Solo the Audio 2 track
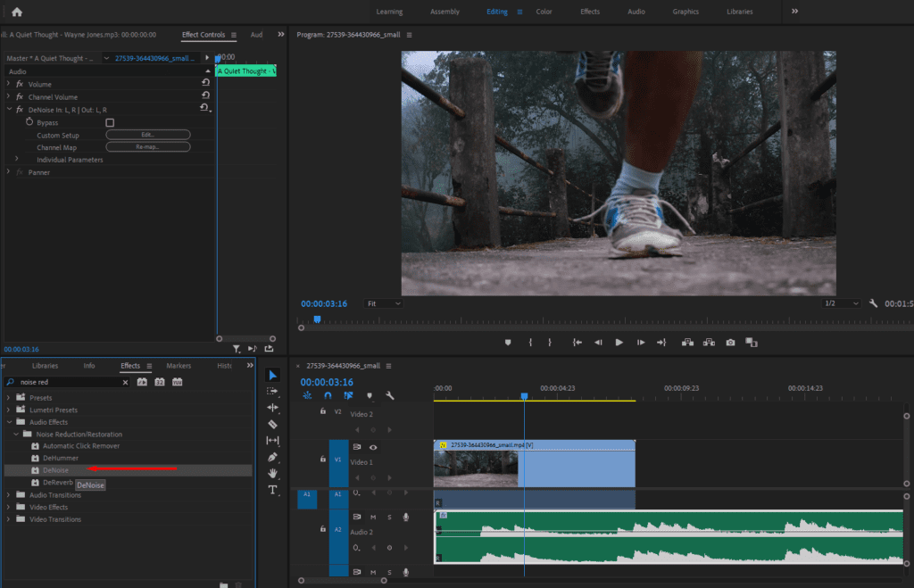Viewport: 914px width, 588px height. (389, 517)
